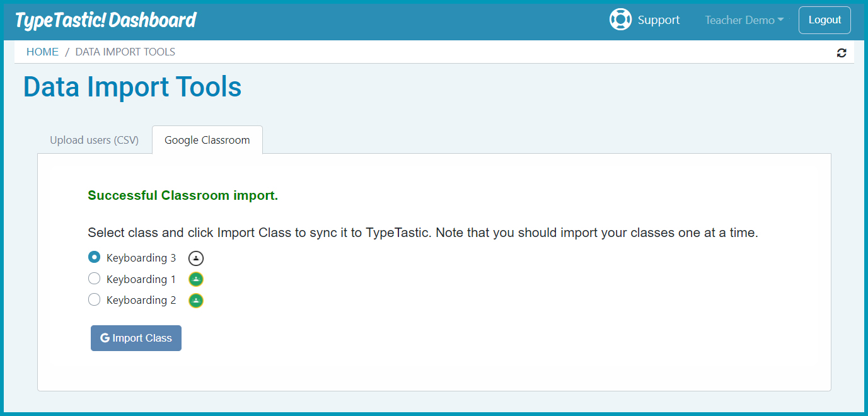Log out using the Logout button
The image size is (868, 416).
point(825,20)
